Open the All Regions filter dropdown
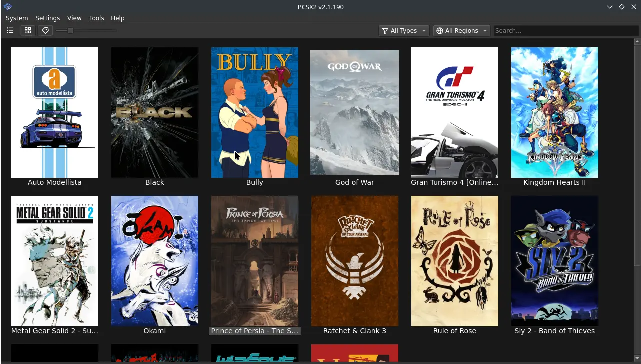 461,30
